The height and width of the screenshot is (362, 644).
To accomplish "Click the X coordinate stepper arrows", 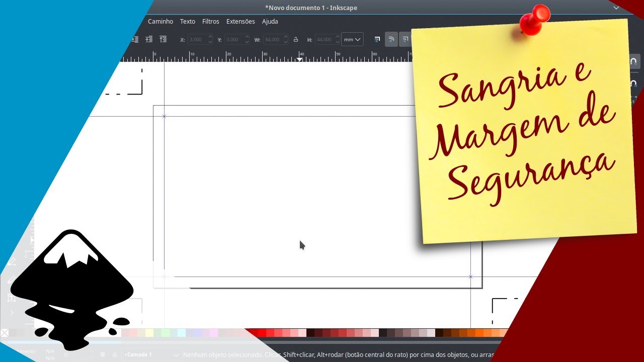I will pos(210,39).
